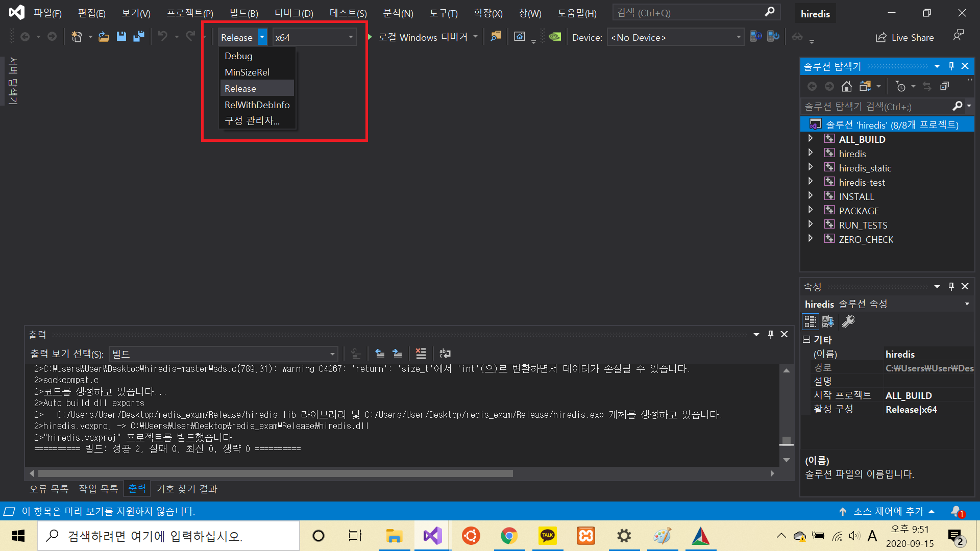The image size is (980, 551).
Task: Click the Live Share button
Action: click(x=904, y=37)
